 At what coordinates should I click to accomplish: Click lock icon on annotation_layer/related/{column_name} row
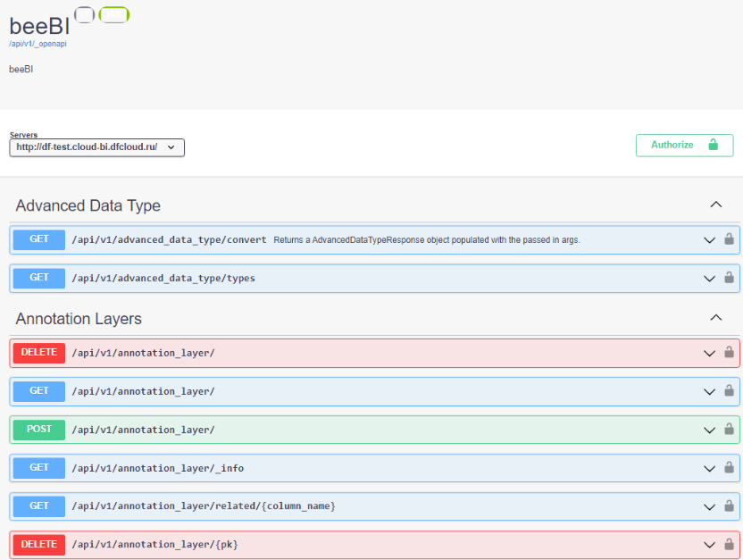tap(729, 506)
